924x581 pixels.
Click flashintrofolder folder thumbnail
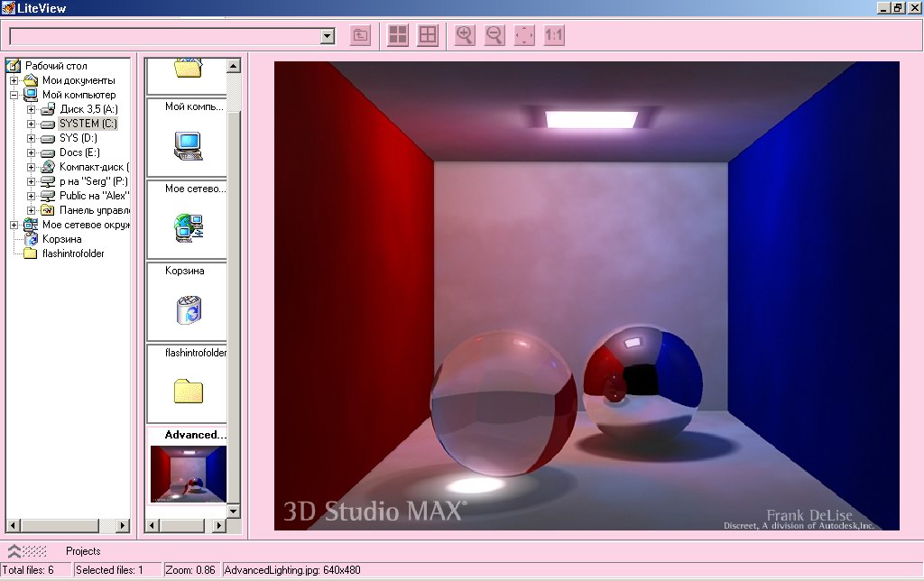click(189, 392)
